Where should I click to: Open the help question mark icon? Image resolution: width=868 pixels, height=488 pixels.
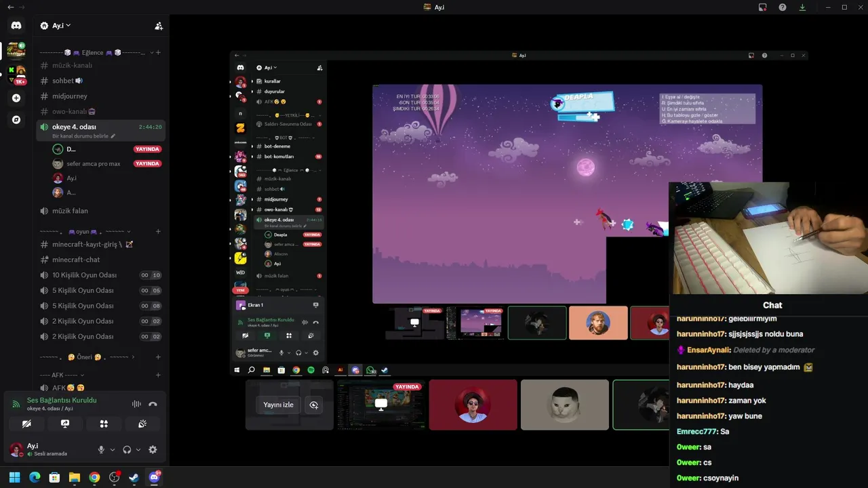pos(783,7)
